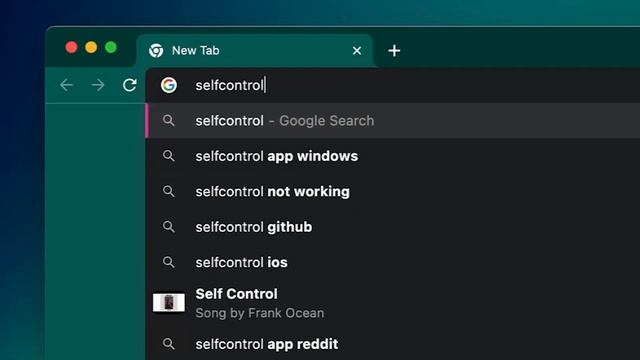Click the Self Control album thumbnail

(x=169, y=302)
